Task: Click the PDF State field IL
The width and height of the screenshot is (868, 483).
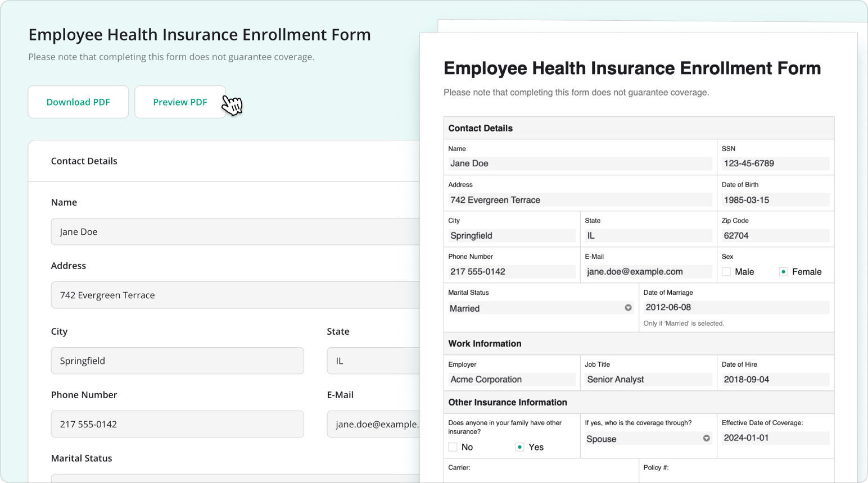Action: pyautogui.click(x=648, y=236)
